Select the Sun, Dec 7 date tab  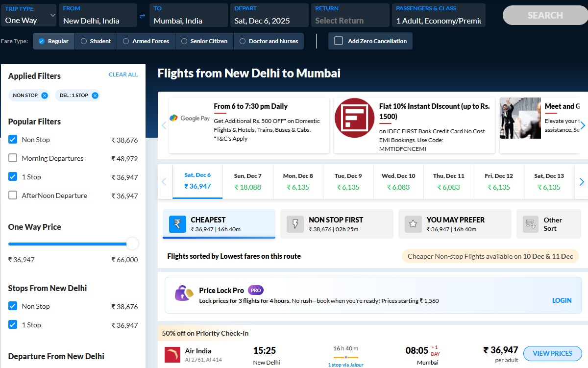(x=247, y=181)
